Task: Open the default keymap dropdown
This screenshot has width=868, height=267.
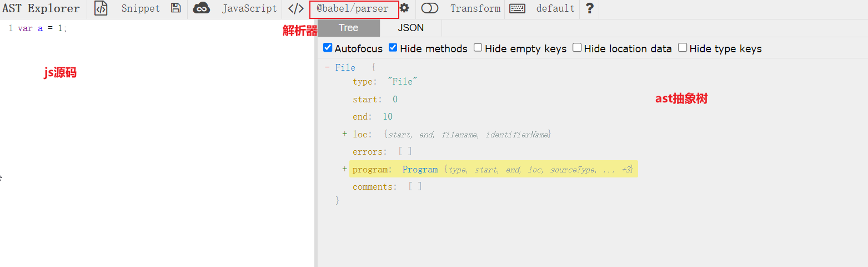Action: tap(555, 8)
